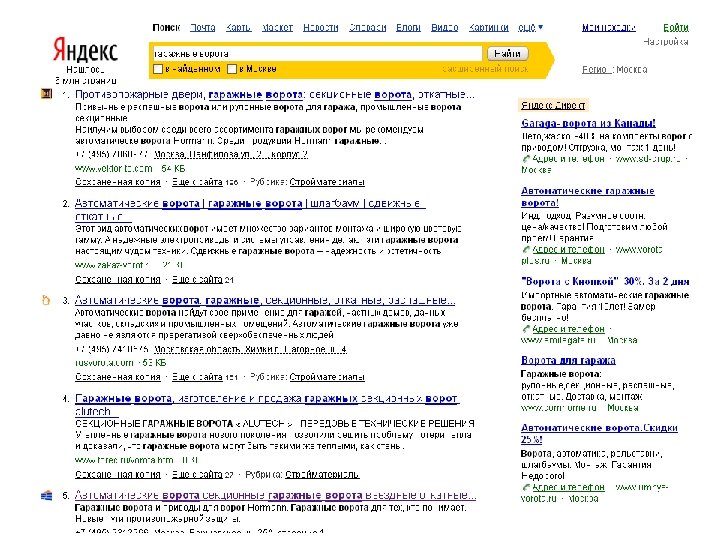Open the Стройматериалы rubric under result 1
This screenshot has width=720, height=540.
click(327, 182)
